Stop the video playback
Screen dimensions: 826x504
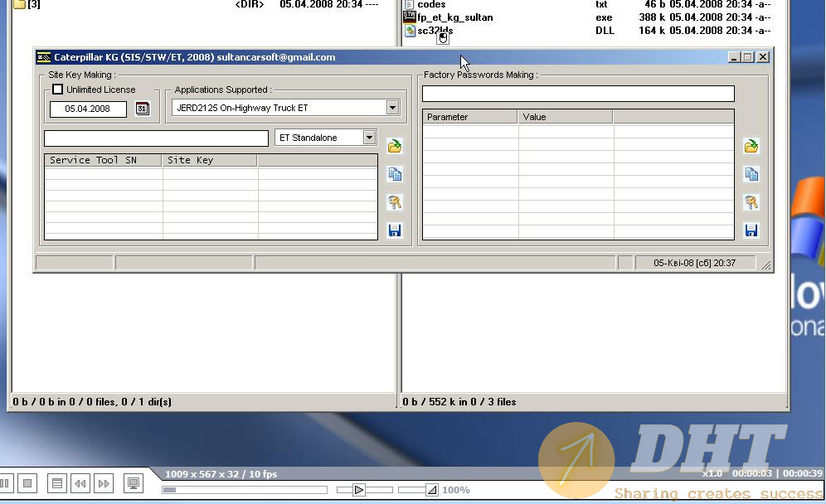[27, 483]
